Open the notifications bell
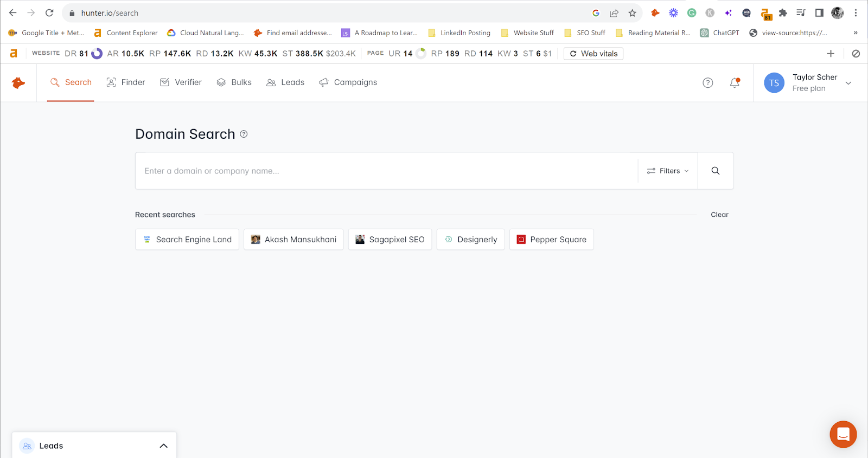 coord(735,83)
